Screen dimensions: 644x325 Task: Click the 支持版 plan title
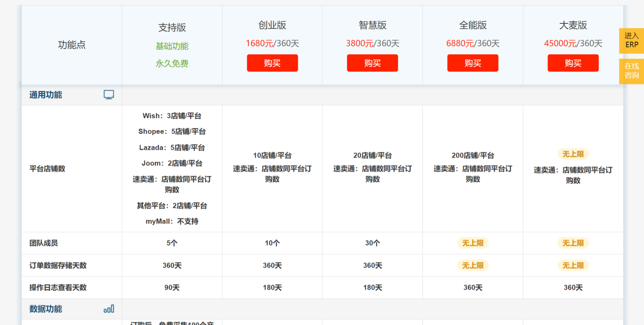pyautogui.click(x=172, y=28)
